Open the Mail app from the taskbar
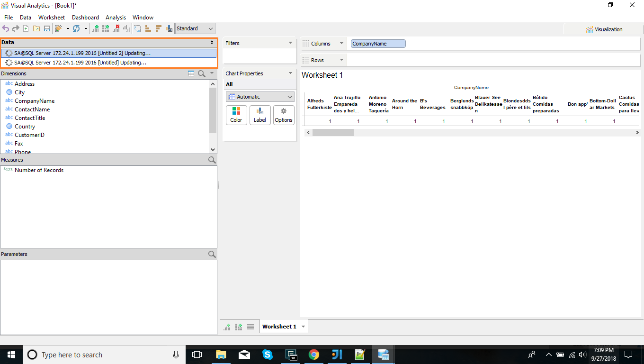Image resolution: width=644 pixels, height=364 pixels. pyautogui.click(x=244, y=355)
